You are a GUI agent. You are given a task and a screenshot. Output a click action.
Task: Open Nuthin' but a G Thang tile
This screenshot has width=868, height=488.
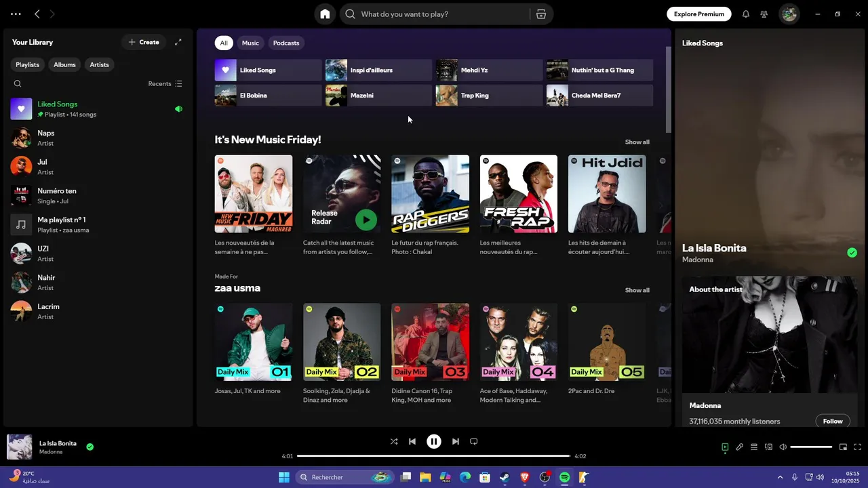(x=599, y=70)
